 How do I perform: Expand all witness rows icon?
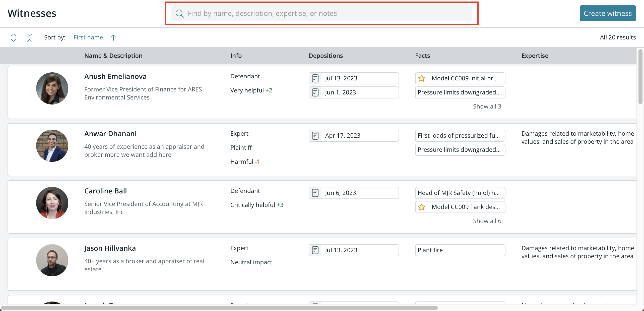coord(14,37)
